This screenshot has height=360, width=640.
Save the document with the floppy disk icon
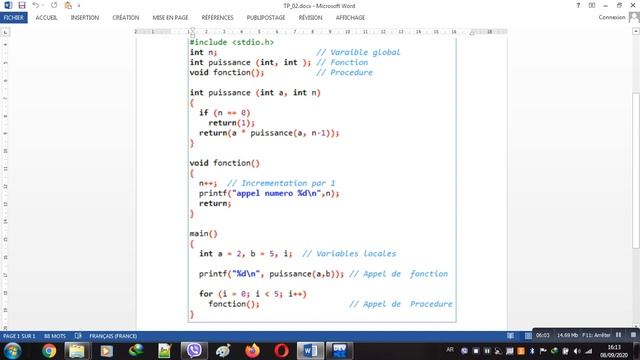coord(22,5)
